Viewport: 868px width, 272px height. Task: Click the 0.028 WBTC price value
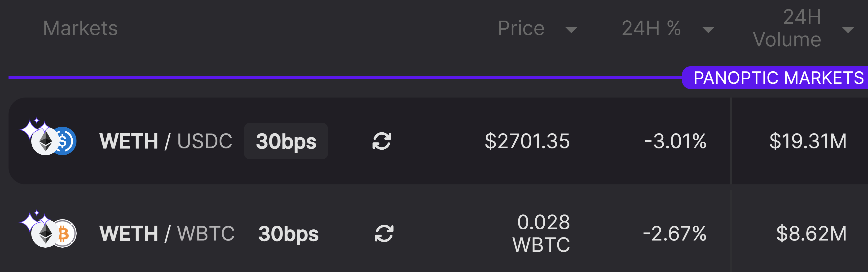pyautogui.click(x=541, y=233)
